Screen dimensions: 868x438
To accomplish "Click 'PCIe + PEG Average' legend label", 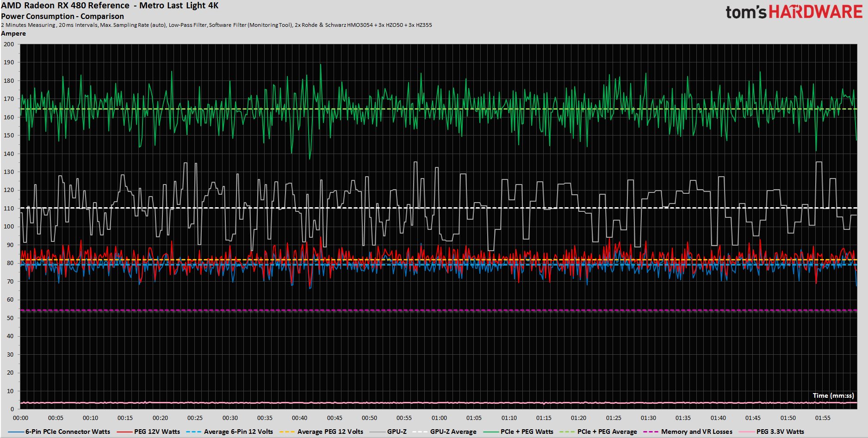I will [x=607, y=432].
